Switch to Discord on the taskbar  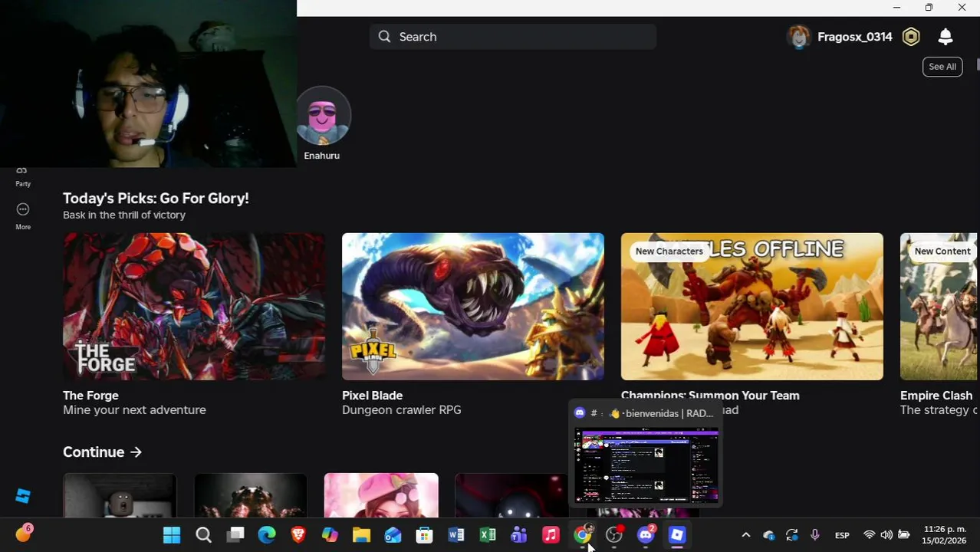point(646,535)
